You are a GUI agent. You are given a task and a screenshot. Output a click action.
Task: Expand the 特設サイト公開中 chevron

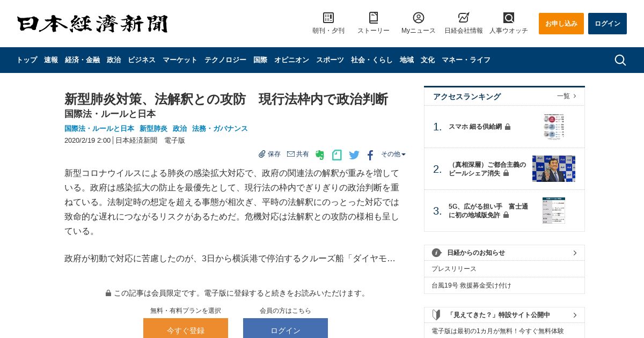pos(575,315)
